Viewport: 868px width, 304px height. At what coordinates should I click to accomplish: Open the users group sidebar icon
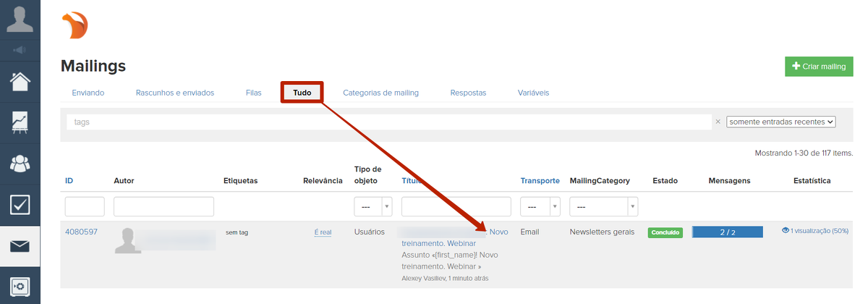(x=20, y=164)
